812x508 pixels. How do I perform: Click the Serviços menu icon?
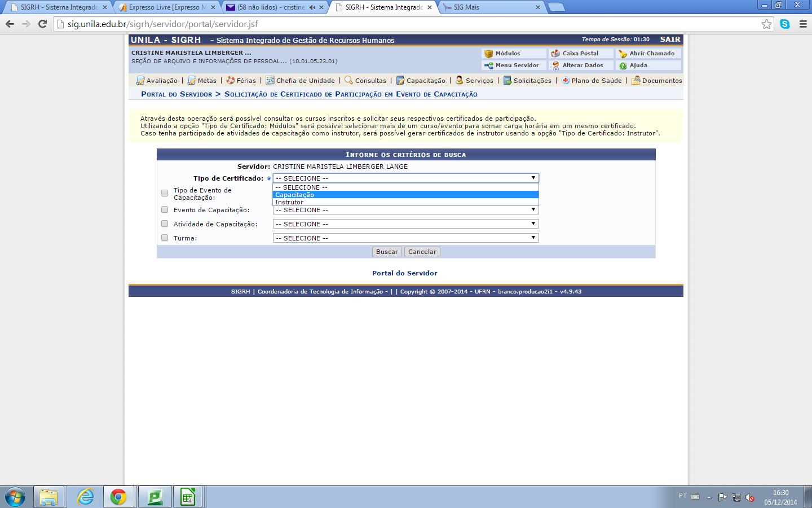click(460, 80)
